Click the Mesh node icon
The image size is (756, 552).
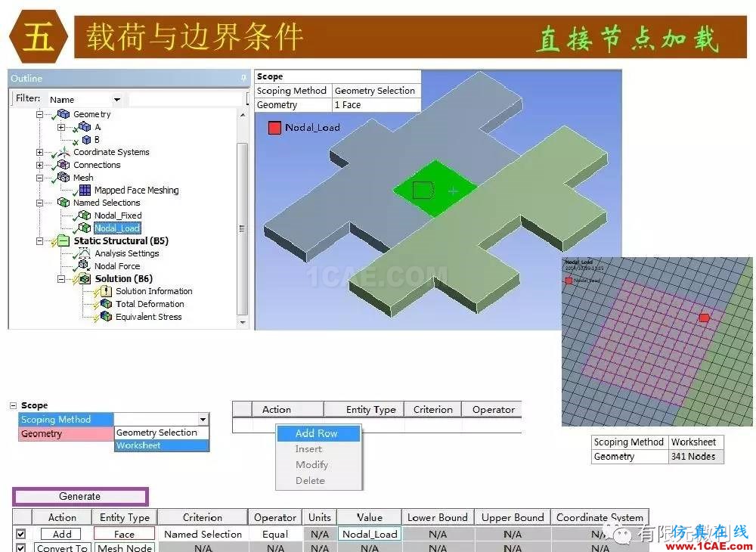pos(64,178)
